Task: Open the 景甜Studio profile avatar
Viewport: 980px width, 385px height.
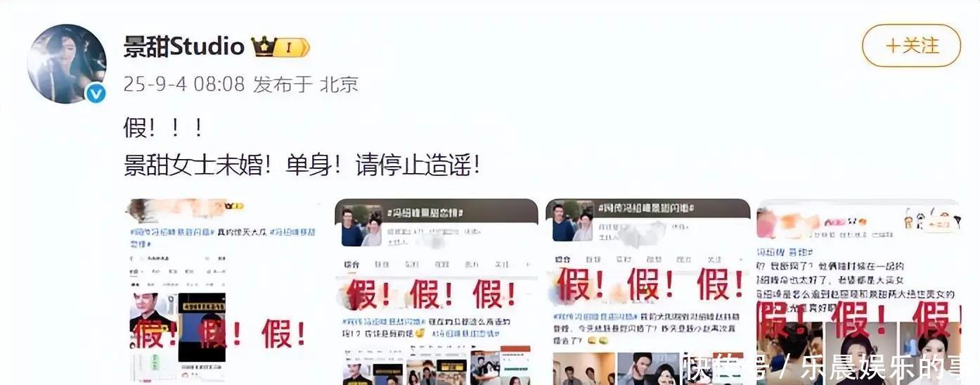Action: (66, 63)
